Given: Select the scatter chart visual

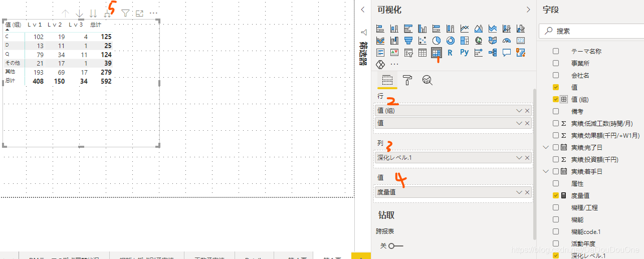Looking at the screenshot, I should (422, 41).
